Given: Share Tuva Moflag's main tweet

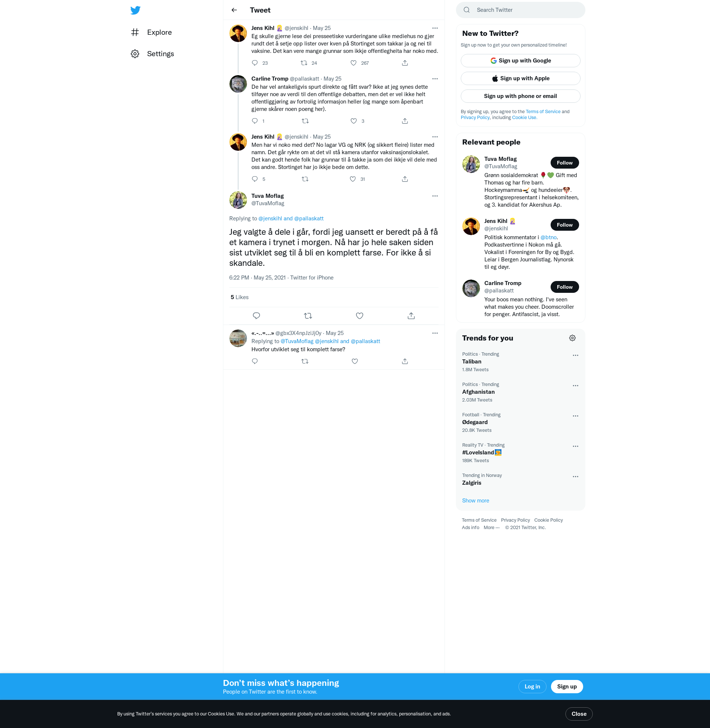Looking at the screenshot, I should [411, 316].
